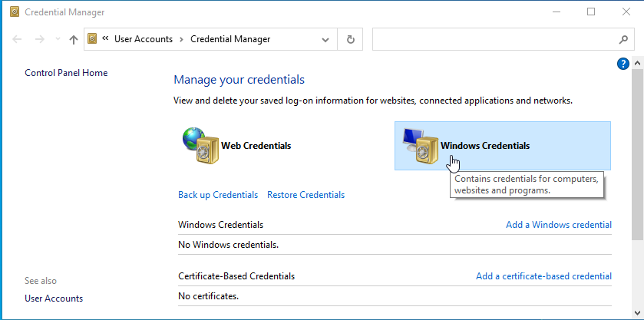Click the Refresh button beside address bar
Viewport: 644px width, 320px height.
coord(351,39)
